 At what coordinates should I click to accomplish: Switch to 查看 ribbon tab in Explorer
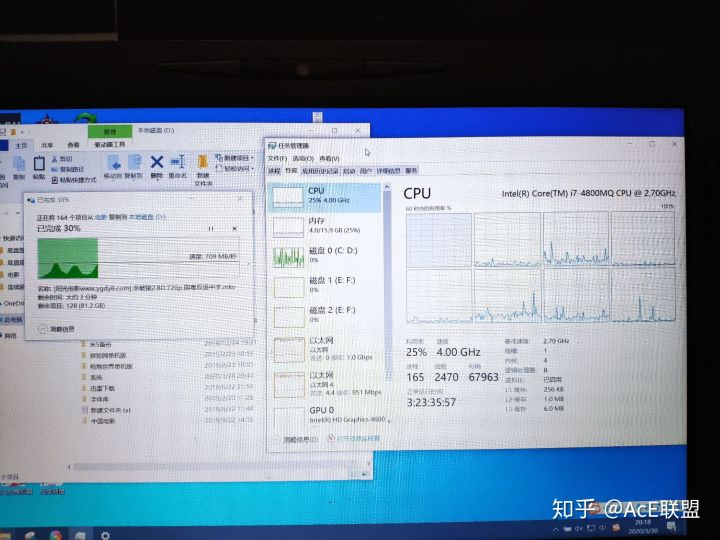click(x=73, y=145)
